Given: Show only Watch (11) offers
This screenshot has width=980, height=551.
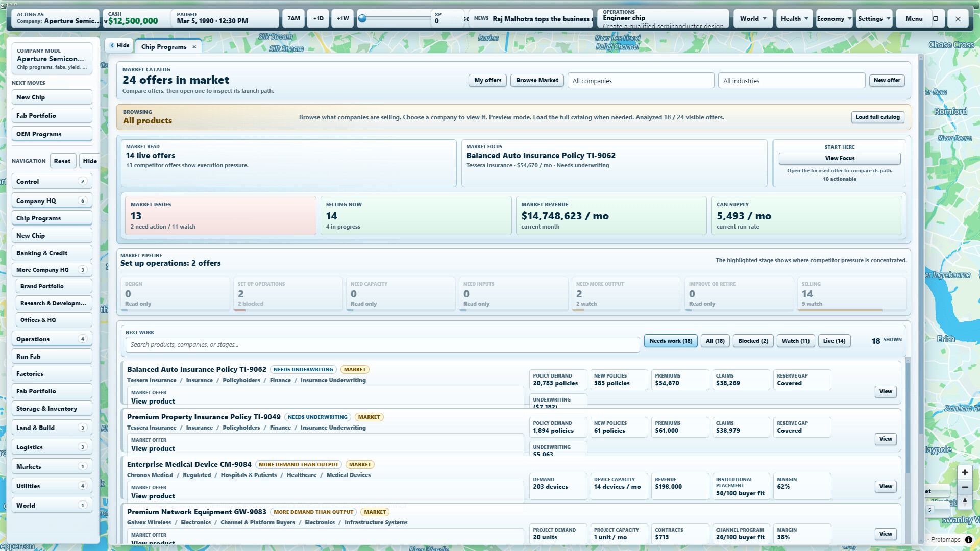Looking at the screenshot, I should click(795, 341).
